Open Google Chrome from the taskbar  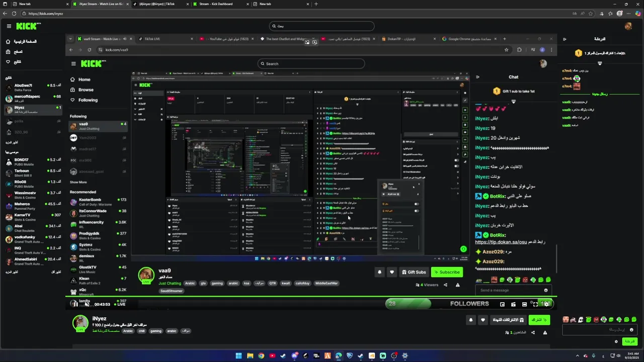[x=261, y=356]
